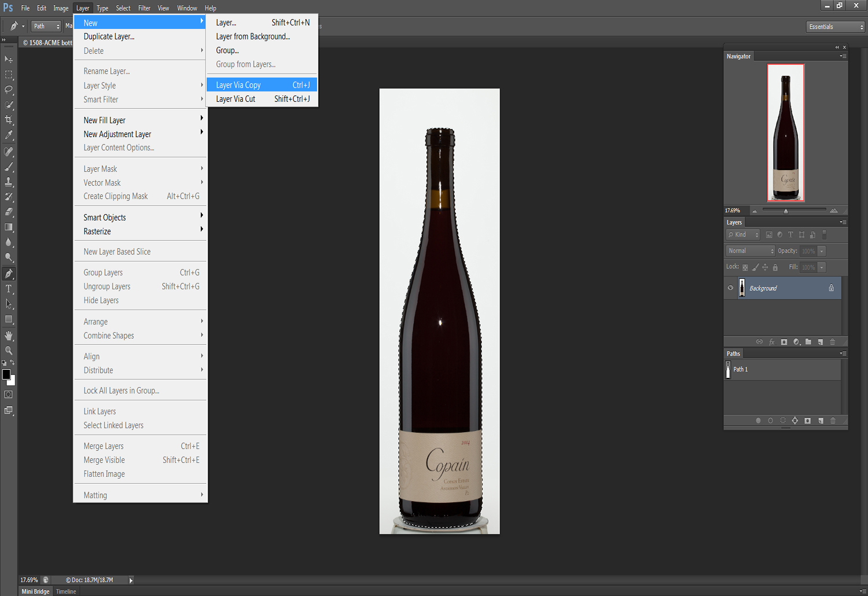Viewport: 868px width, 596px height.
Task: Select the Spot Healing Brush tool
Action: pos(9,152)
